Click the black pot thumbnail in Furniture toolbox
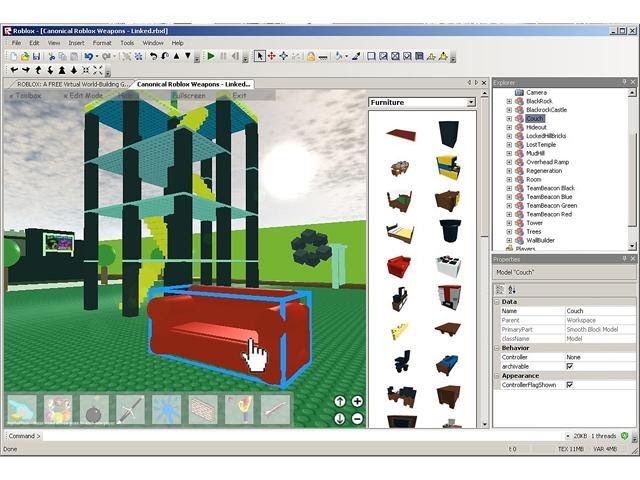Viewport: 640px width, 480px height. (x=449, y=231)
